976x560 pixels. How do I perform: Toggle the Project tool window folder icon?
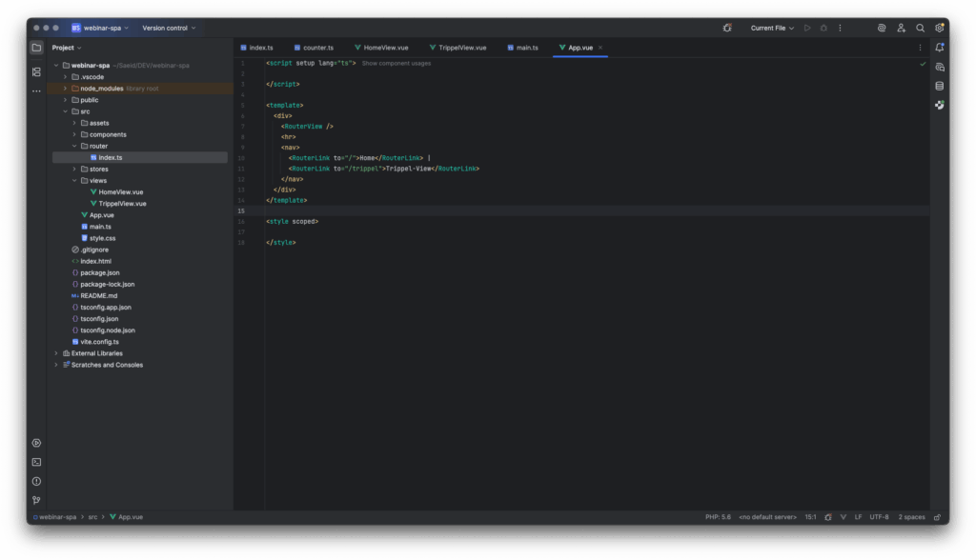pos(36,48)
